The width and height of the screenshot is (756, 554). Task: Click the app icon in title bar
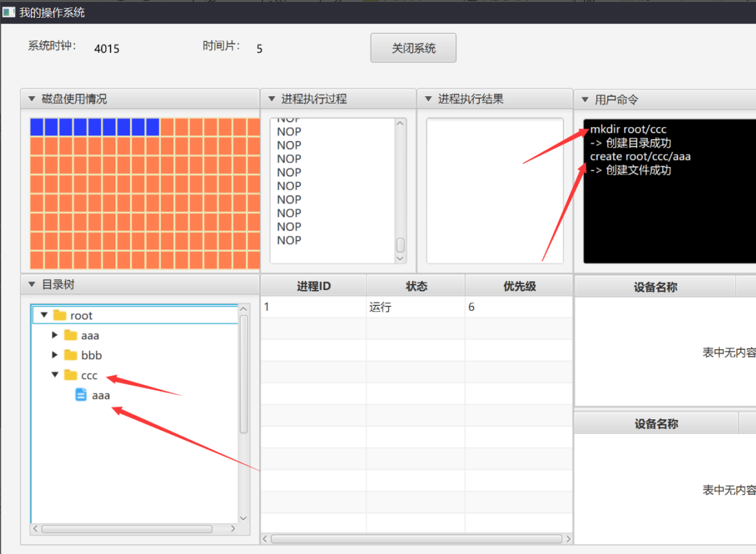[x=9, y=12]
